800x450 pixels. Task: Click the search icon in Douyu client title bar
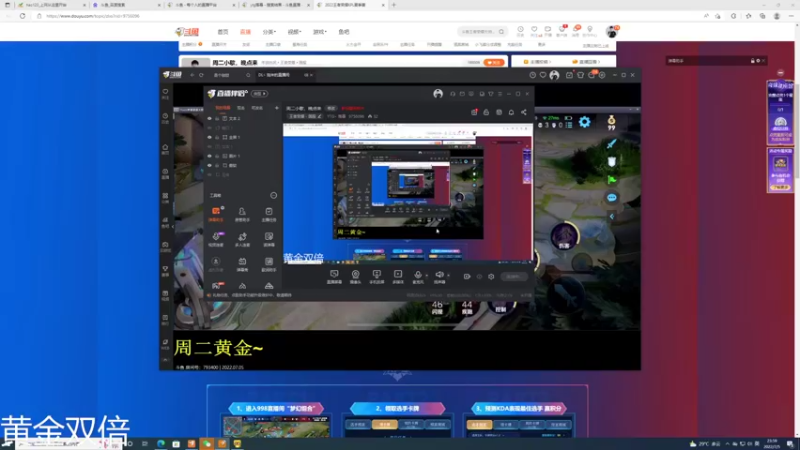pyautogui.click(x=248, y=75)
